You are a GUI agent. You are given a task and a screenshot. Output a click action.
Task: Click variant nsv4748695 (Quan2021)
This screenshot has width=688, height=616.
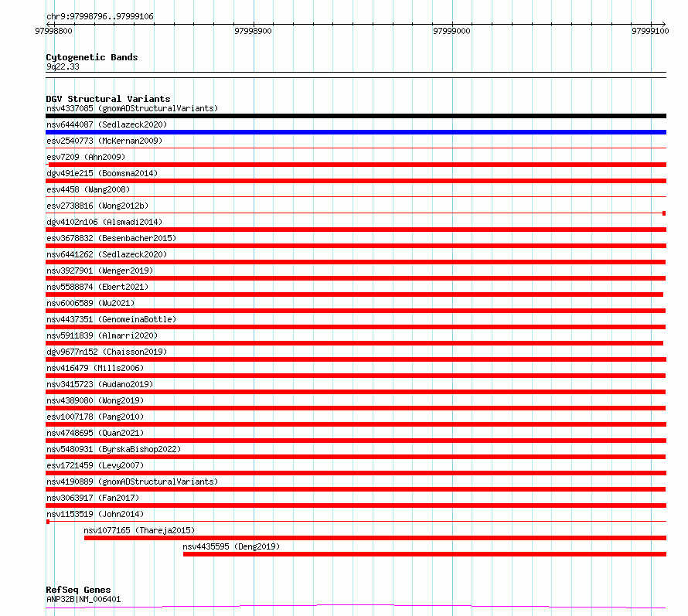(x=95, y=433)
